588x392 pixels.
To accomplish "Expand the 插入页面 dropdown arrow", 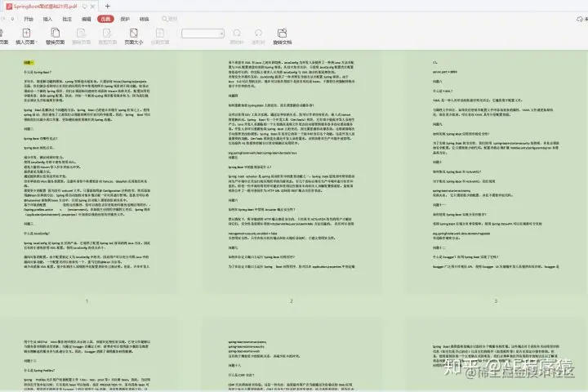I will (37, 42).
